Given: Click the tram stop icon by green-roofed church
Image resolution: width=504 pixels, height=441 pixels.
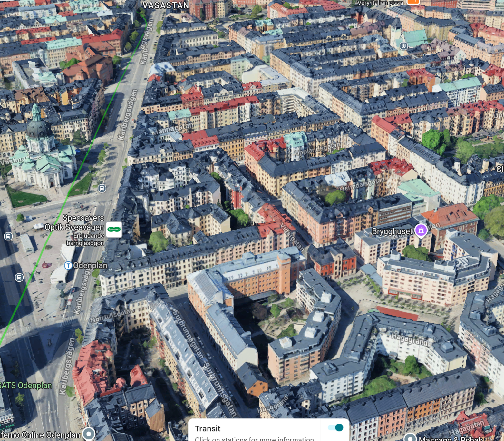Looking at the screenshot, I should click(x=403, y=46).
